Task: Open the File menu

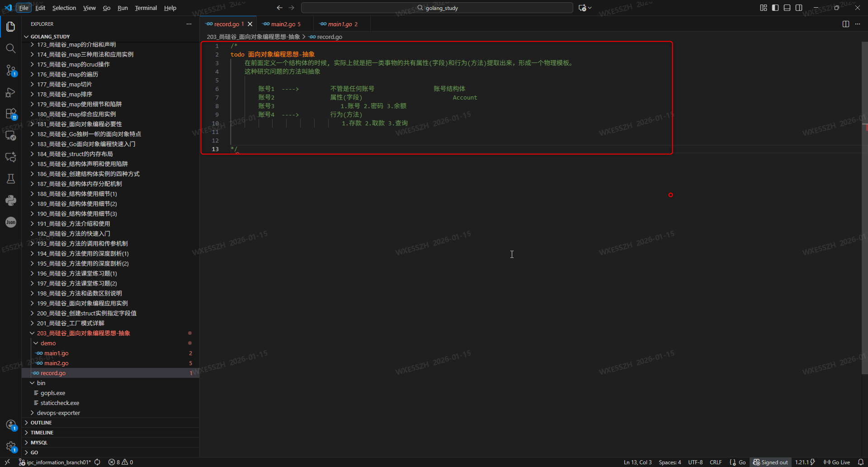Action: pyautogui.click(x=24, y=8)
